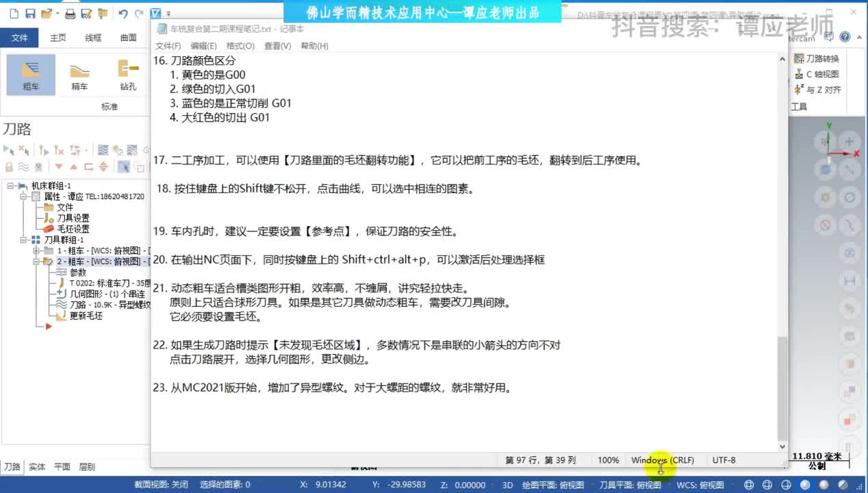Click the undo arrow icon

tap(123, 14)
